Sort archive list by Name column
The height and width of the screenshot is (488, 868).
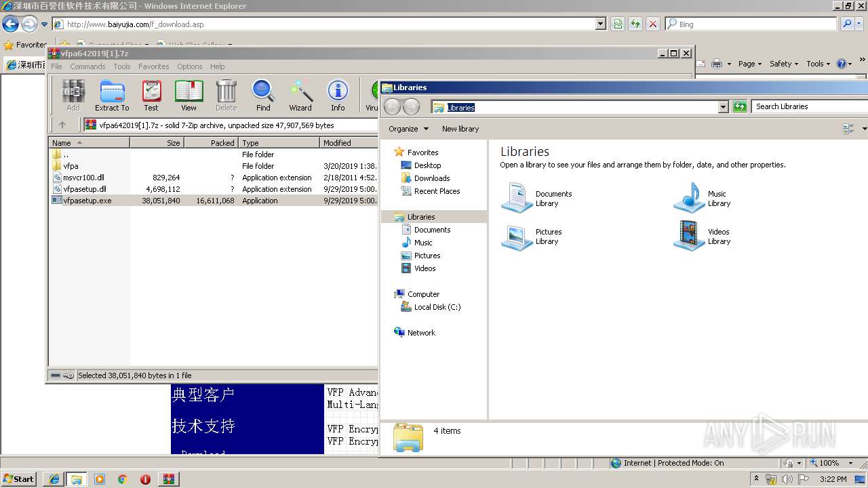90,143
